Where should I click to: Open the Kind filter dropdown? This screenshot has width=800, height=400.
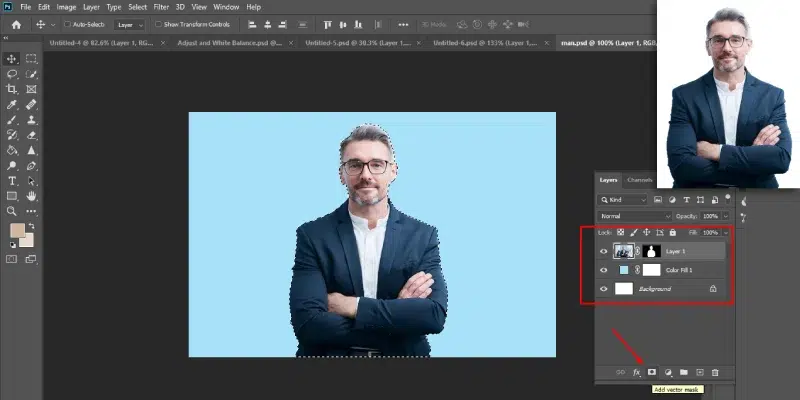622,199
